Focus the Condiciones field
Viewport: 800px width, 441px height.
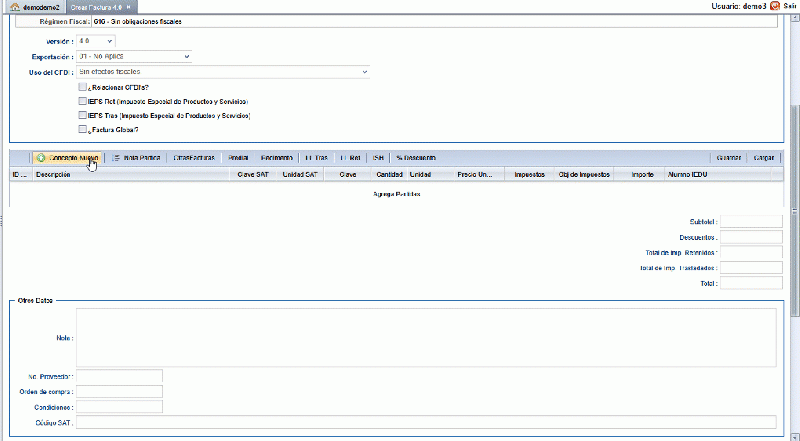[119, 407]
